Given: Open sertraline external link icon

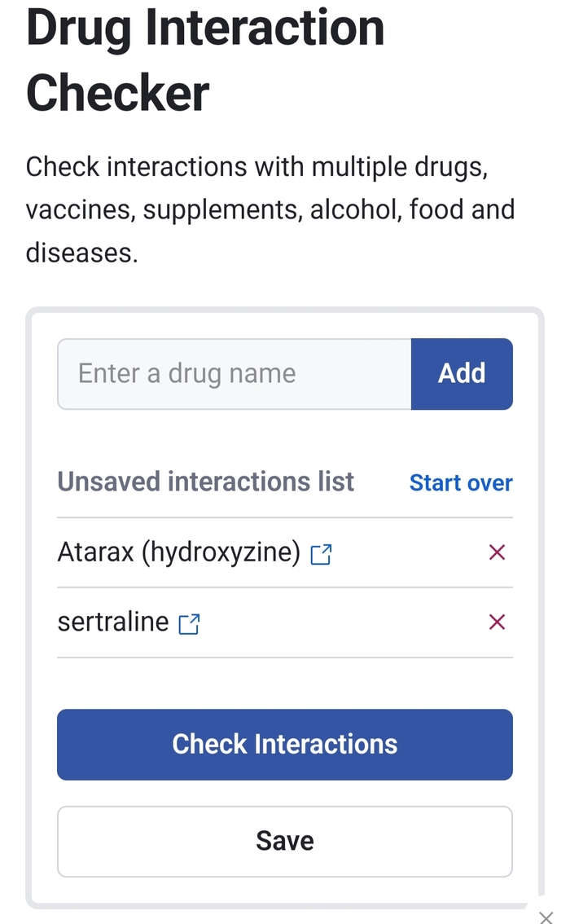Looking at the screenshot, I should click(x=189, y=624).
